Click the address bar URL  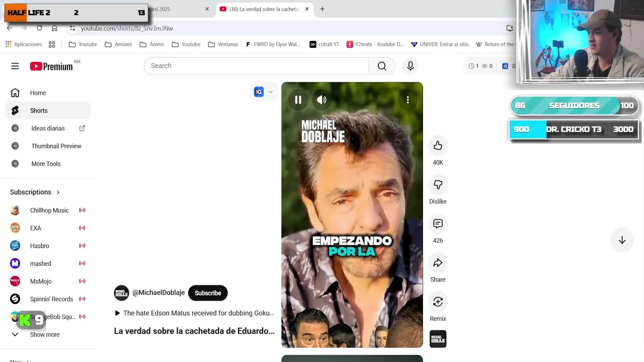click(127, 29)
